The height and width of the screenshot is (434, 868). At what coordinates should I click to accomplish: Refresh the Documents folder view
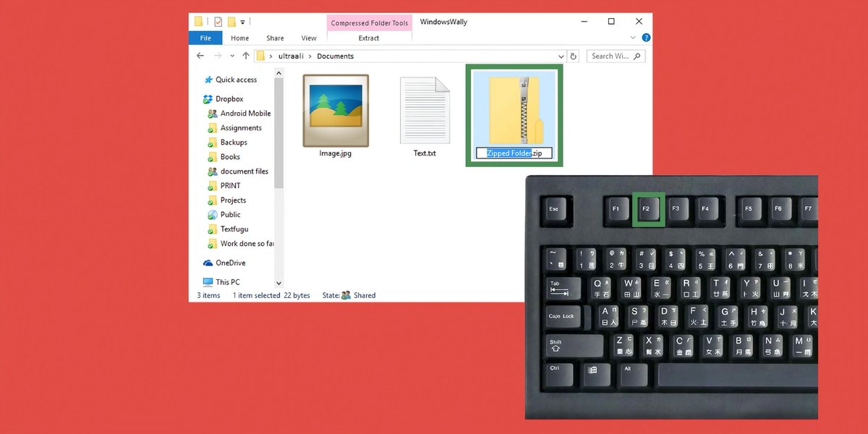(x=574, y=56)
